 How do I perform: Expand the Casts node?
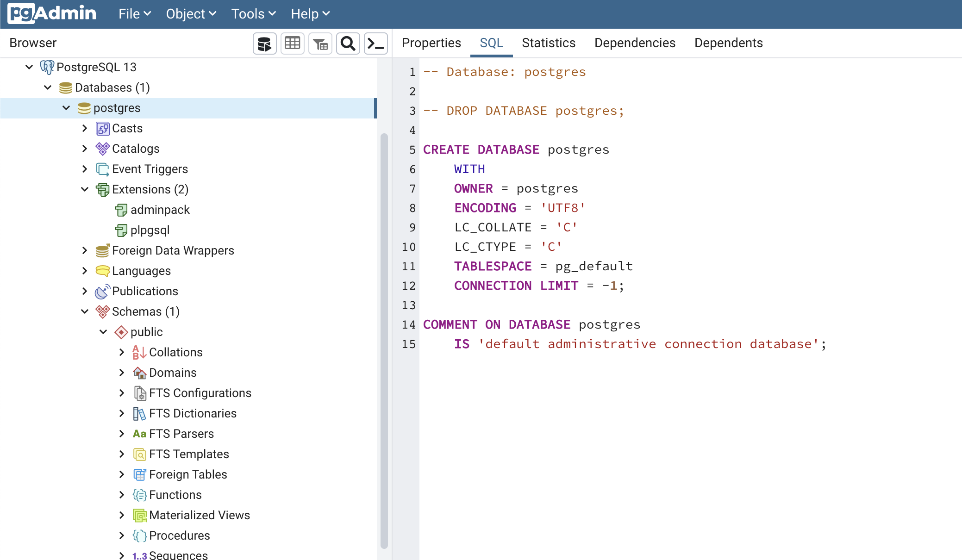click(85, 128)
